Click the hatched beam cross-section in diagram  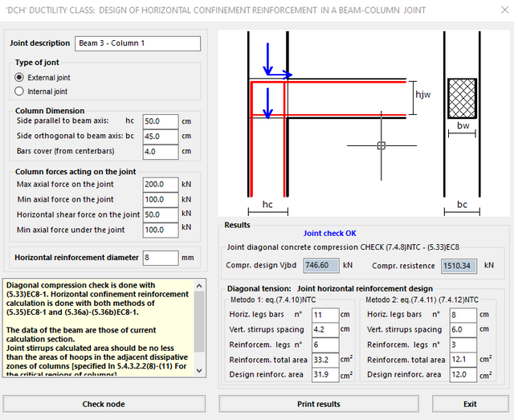click(463, 98)
